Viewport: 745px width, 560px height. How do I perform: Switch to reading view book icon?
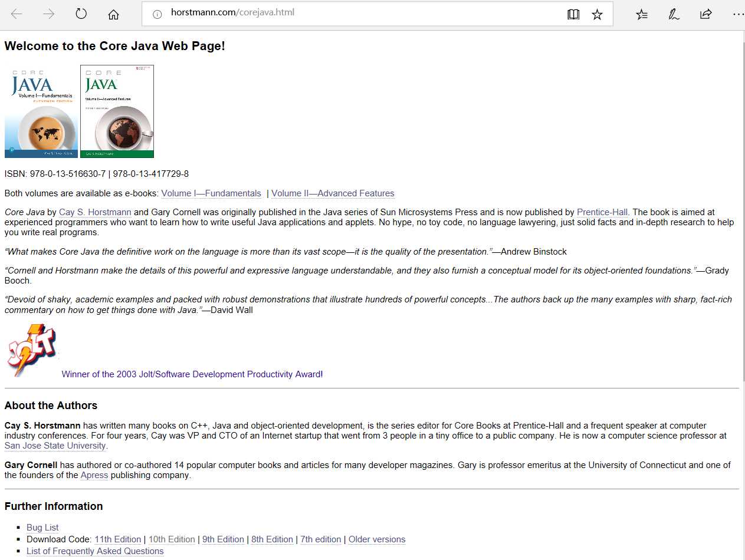tap(573, 14)
